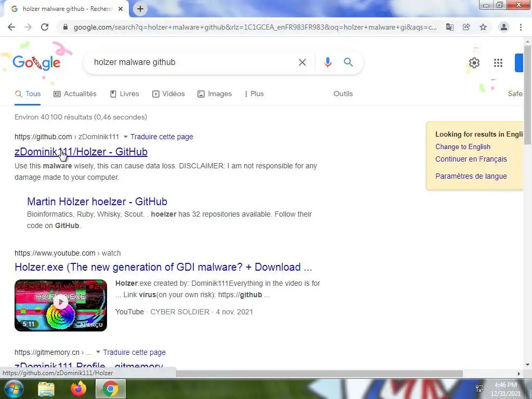532x399 pixels.
Task: Open Paramètres de langue
Action: 471,176
